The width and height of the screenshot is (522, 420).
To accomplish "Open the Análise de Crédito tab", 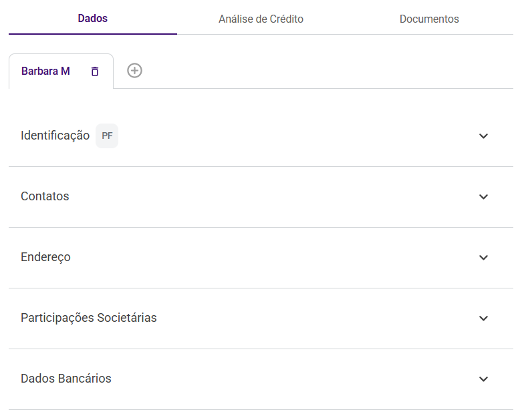I will tap(261, 19).
